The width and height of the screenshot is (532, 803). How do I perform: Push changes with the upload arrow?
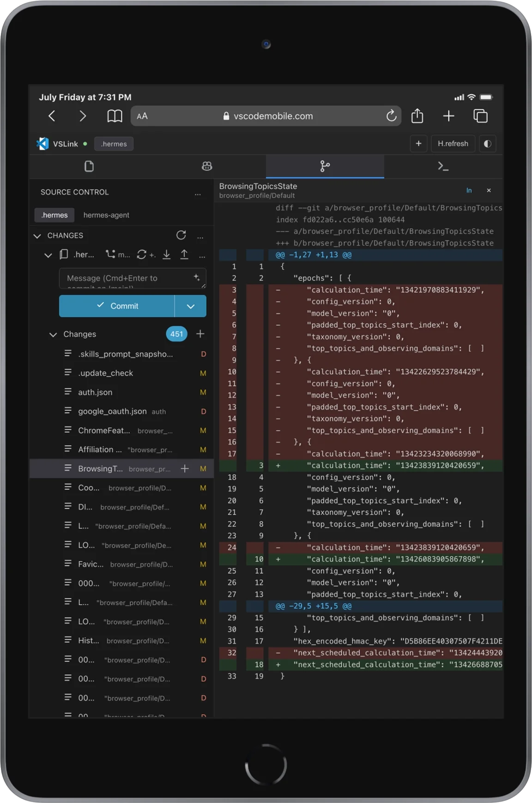tap(184, 255)
